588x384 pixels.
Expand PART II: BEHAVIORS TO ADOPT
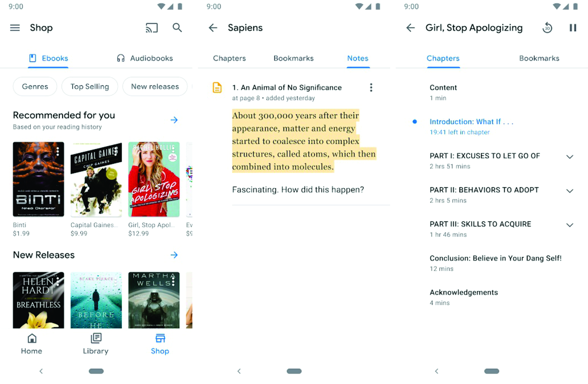click(570, 191)
